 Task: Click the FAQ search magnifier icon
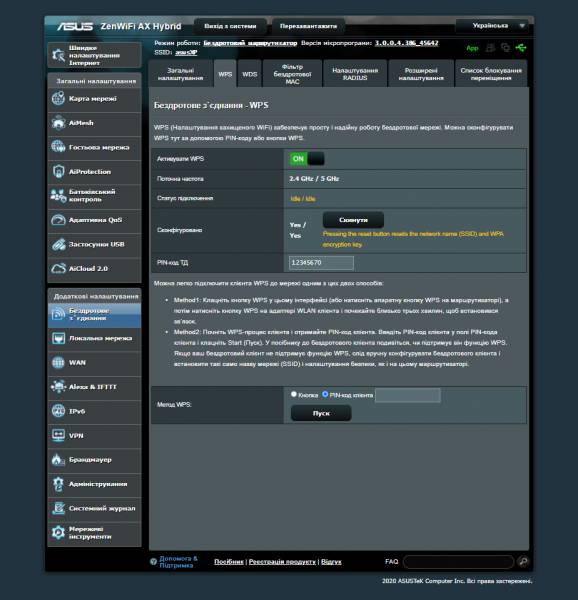[523, 561]
